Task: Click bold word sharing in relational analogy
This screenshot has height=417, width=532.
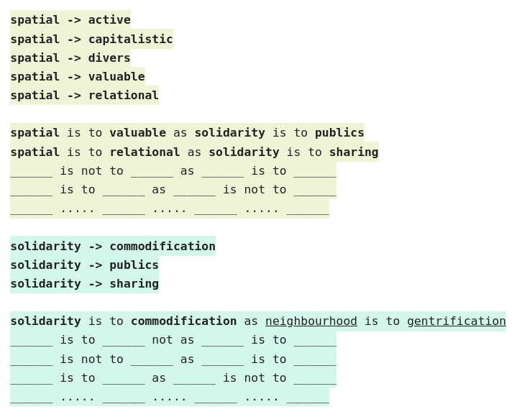Action: (x=354, y=152)
